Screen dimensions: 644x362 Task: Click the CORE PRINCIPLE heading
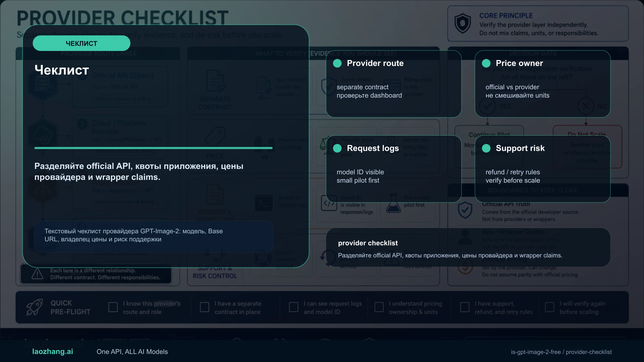[x=506, y=16]
